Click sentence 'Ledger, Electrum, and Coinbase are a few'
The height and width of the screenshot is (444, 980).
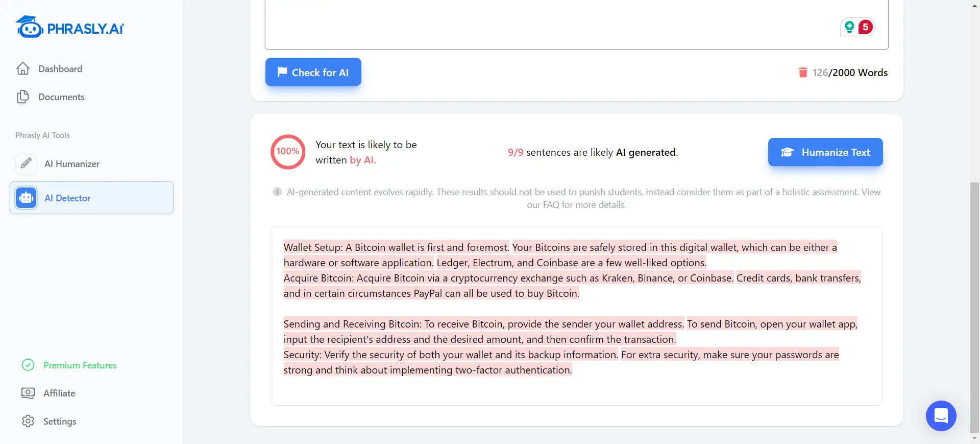[x=572, y=263]
